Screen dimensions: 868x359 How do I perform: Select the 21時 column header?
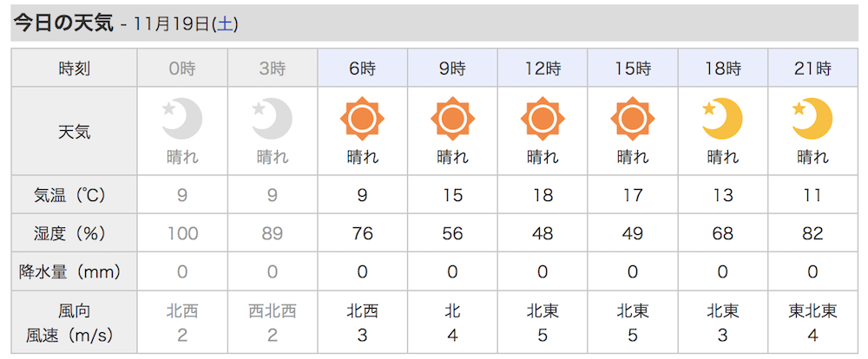point(812,68)
